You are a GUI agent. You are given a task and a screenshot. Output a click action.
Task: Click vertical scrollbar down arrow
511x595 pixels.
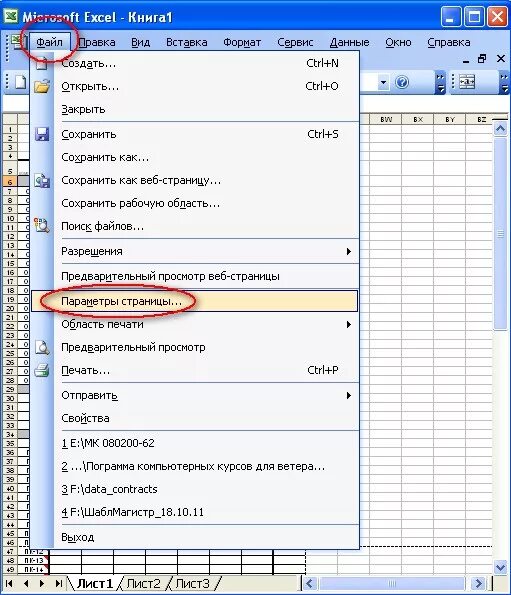click(x=500, y=567)
